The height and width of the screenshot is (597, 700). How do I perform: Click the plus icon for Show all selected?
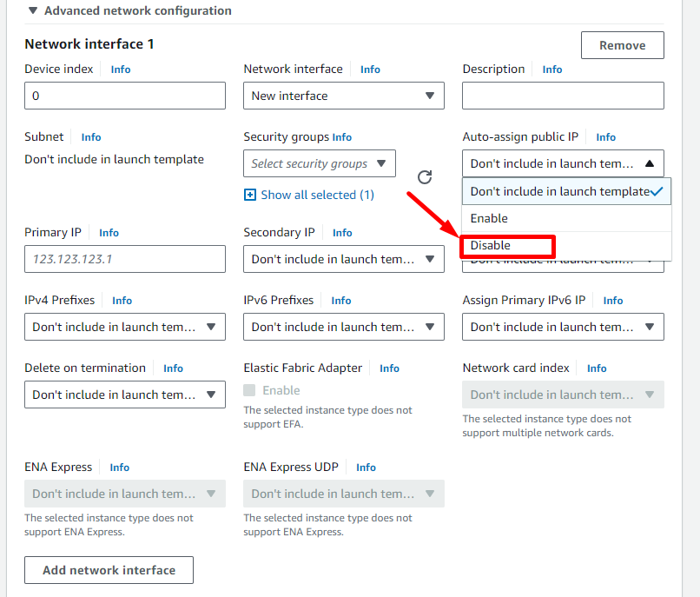pos(249,195)
